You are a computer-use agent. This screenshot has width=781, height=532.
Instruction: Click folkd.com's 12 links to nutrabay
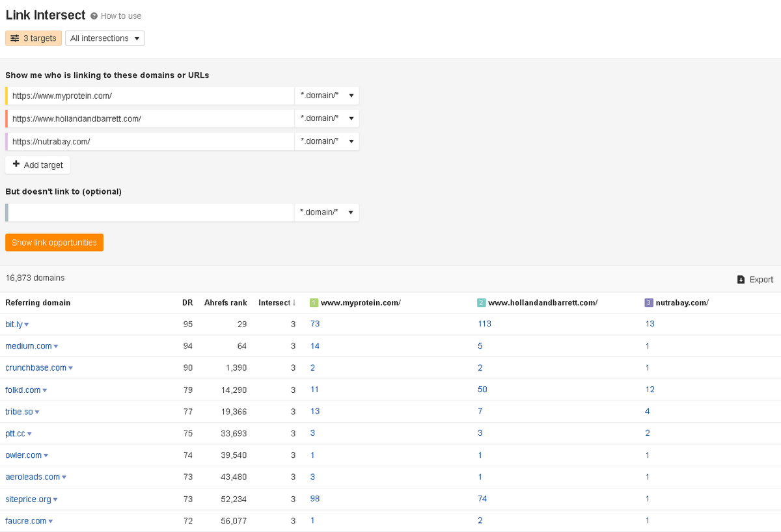[650, 390]
